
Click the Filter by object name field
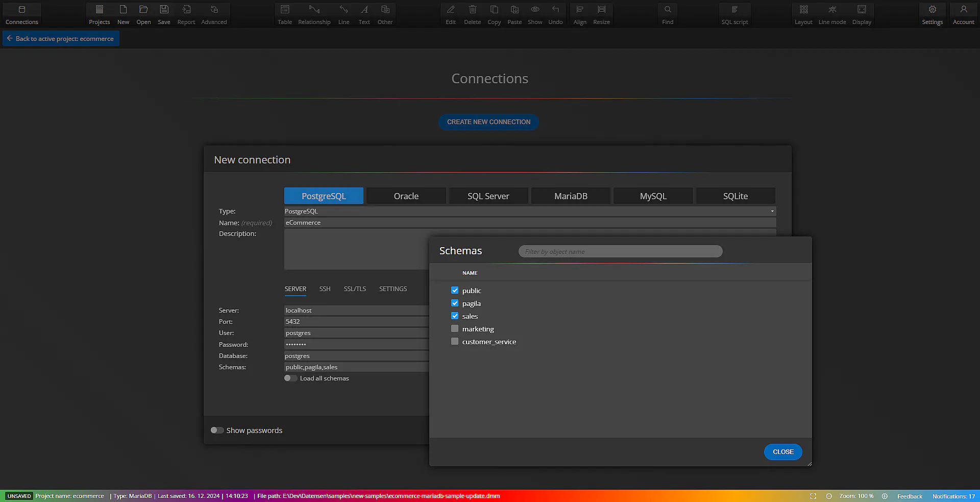coord(620,251)
